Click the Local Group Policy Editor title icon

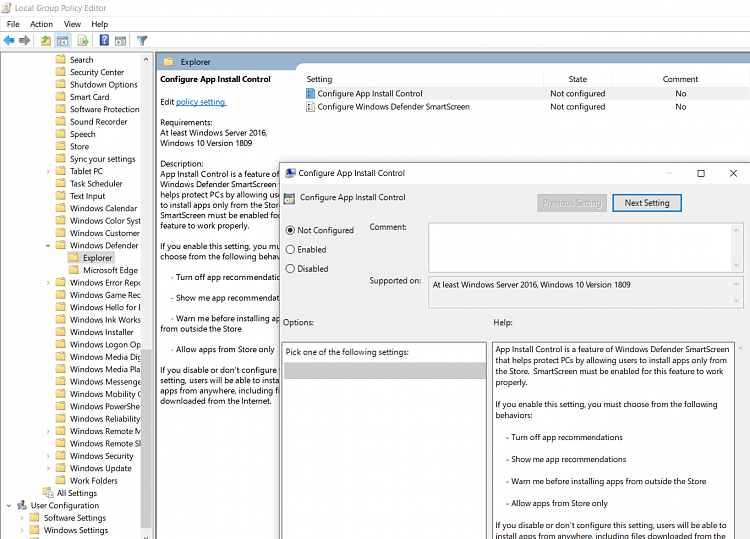(7, 8)
